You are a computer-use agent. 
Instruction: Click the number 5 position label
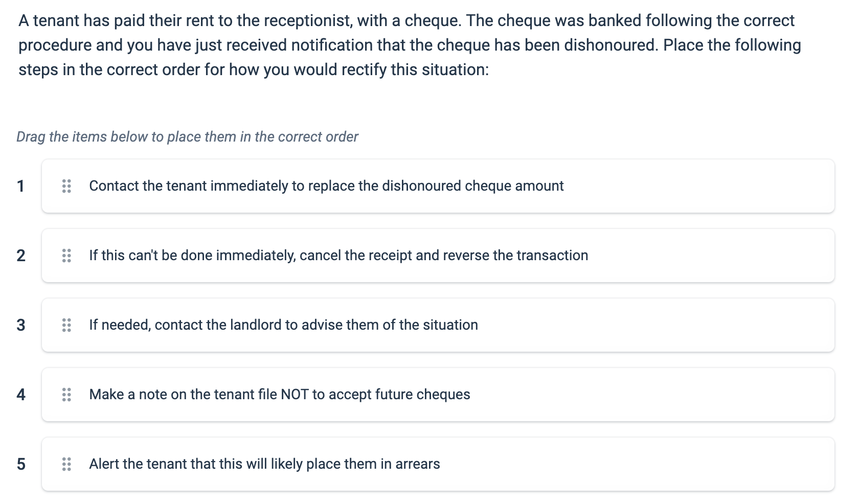tap(21, 464)
